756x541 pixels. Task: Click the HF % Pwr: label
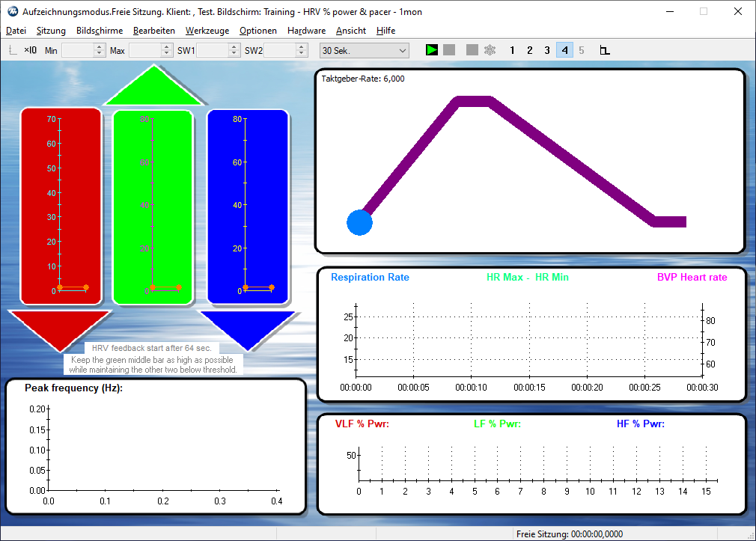coord(640,424)
